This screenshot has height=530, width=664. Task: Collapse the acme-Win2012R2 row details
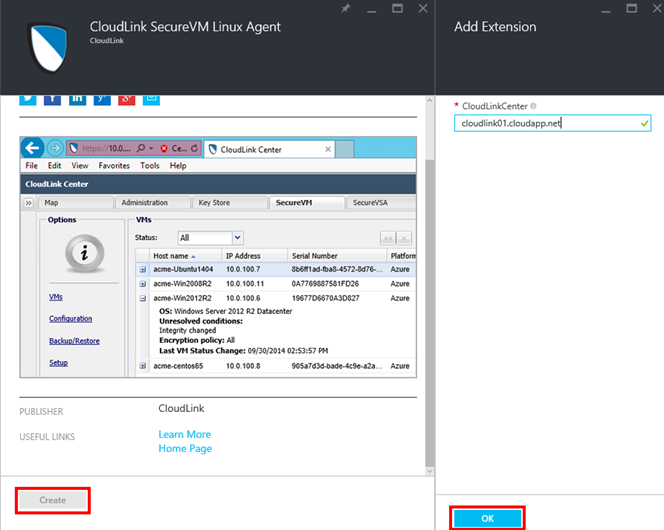click(142, 298)
